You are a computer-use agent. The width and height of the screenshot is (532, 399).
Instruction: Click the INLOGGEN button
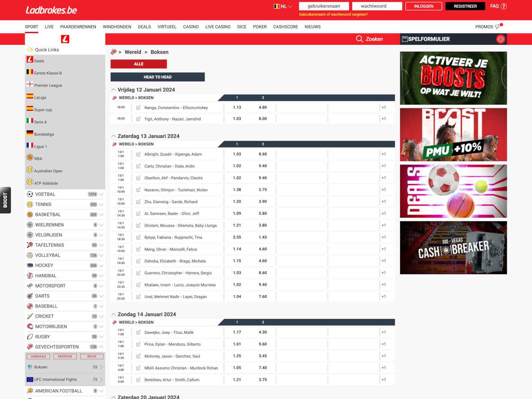click(424, 6)
